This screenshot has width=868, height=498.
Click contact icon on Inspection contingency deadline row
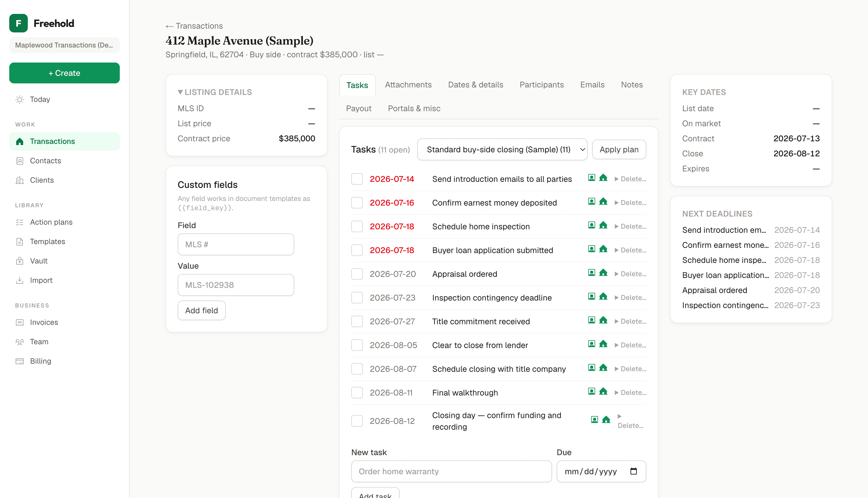(591, 296)
